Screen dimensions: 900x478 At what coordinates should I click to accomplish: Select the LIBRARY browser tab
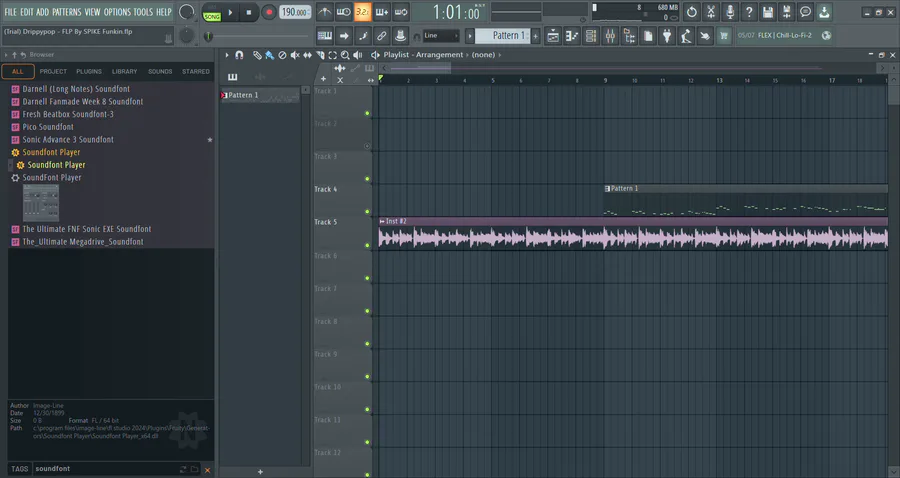click(x=125, y=72)
